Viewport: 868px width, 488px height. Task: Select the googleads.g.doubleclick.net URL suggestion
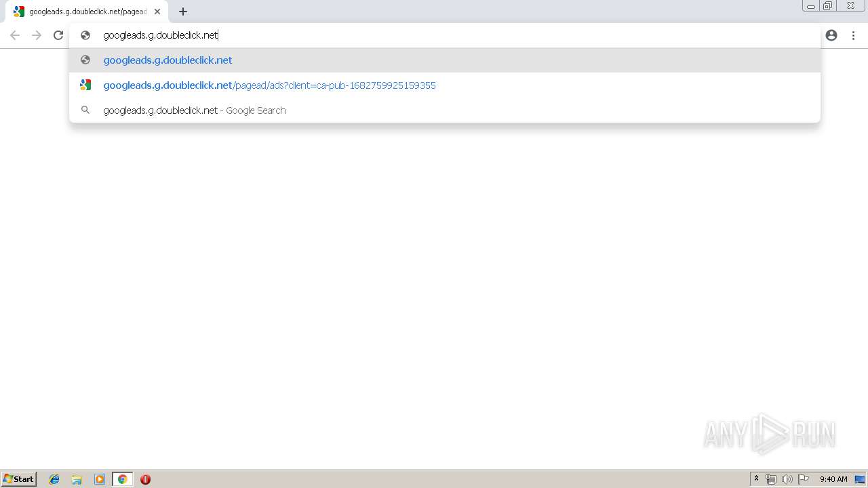[445, 60]
